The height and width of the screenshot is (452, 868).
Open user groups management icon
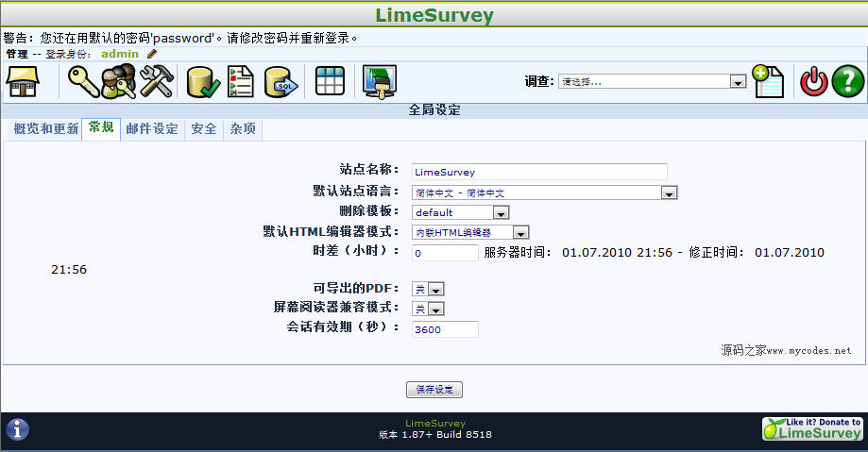(x=118, y=81)
